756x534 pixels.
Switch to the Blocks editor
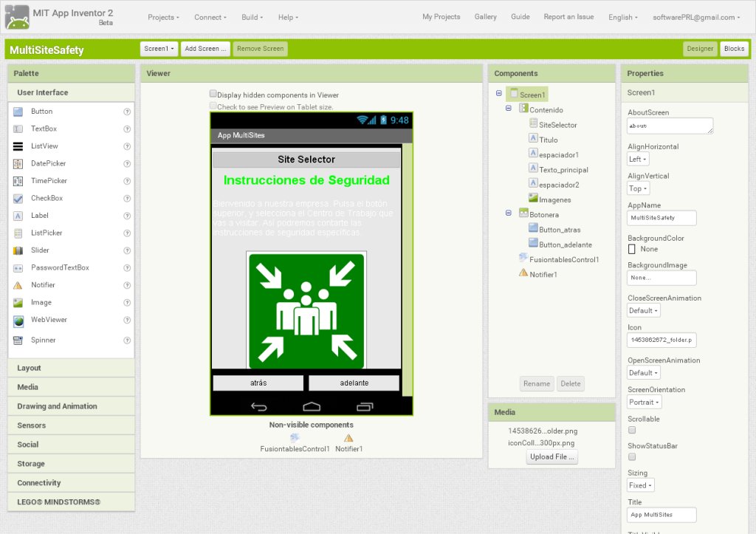734,49
